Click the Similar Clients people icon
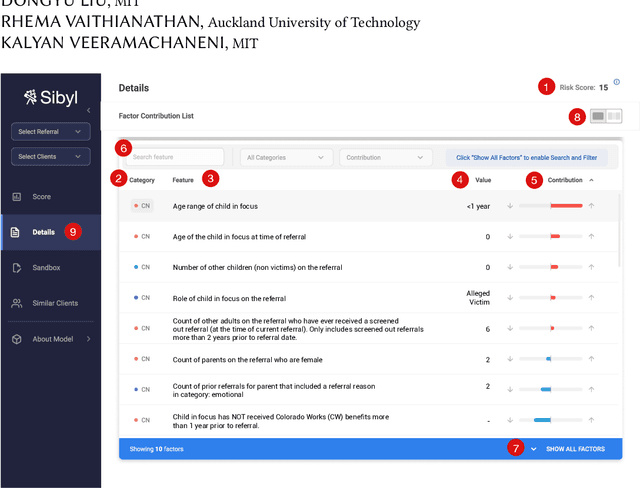The height and width of the screenshot is (488, 640). pos(16,303)
